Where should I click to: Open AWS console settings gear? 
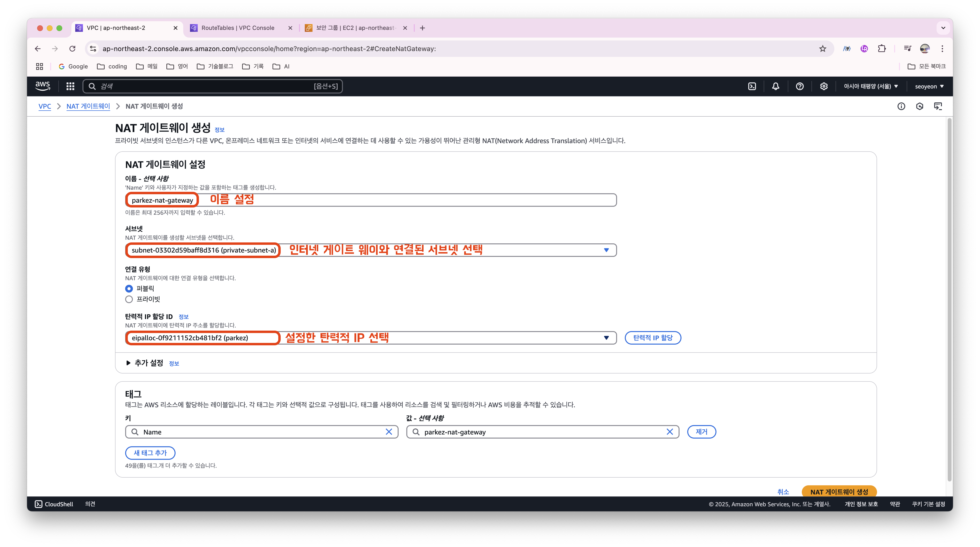coord(824,86)
